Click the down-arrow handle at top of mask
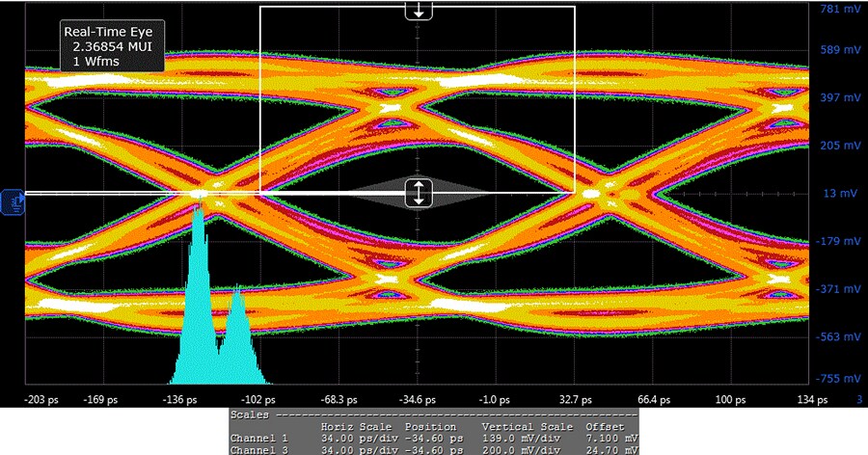 pyautogui.click(x=418, y=11)
